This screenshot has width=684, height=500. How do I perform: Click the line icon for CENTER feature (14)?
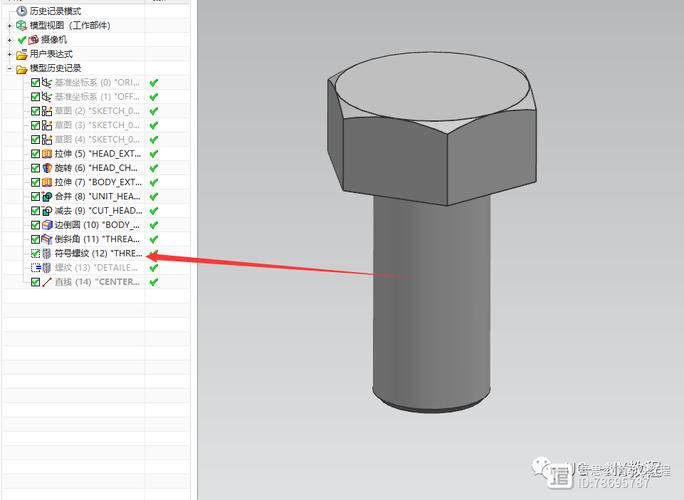[47, 282]
